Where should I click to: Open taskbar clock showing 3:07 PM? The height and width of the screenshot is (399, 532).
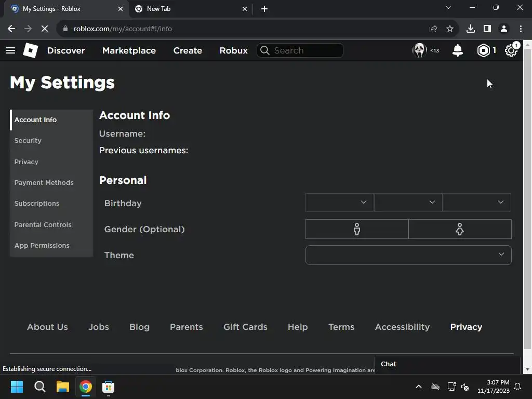coord(494,387)
